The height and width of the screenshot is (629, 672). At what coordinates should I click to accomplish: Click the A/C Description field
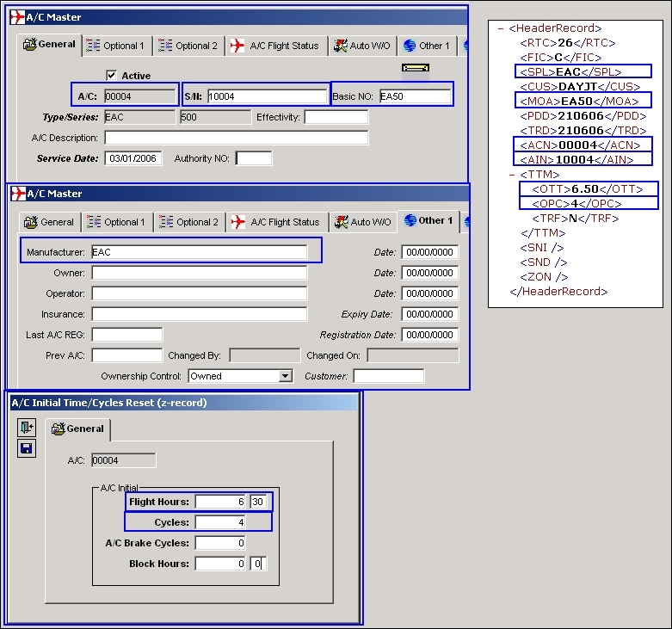(236, 138)
